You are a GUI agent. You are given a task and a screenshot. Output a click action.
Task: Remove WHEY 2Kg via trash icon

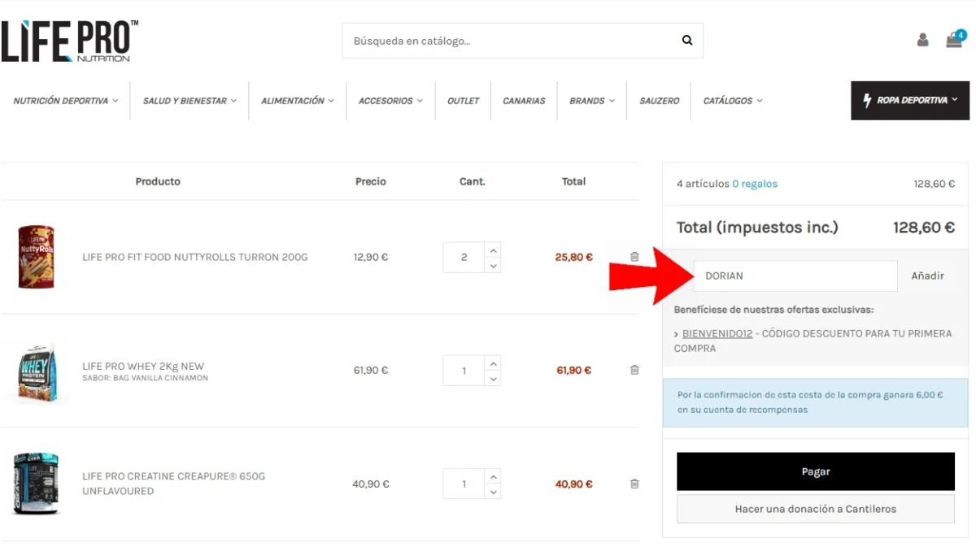[634, 370]
